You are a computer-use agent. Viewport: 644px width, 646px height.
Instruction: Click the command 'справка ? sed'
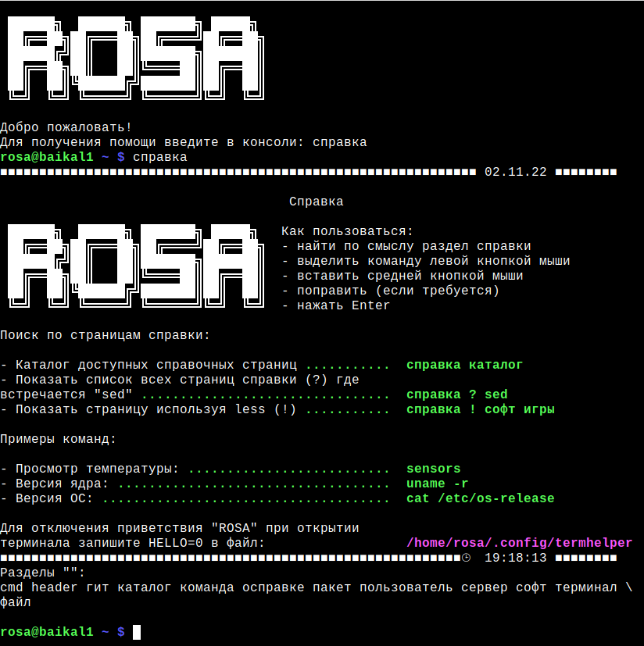pos(457,394)
